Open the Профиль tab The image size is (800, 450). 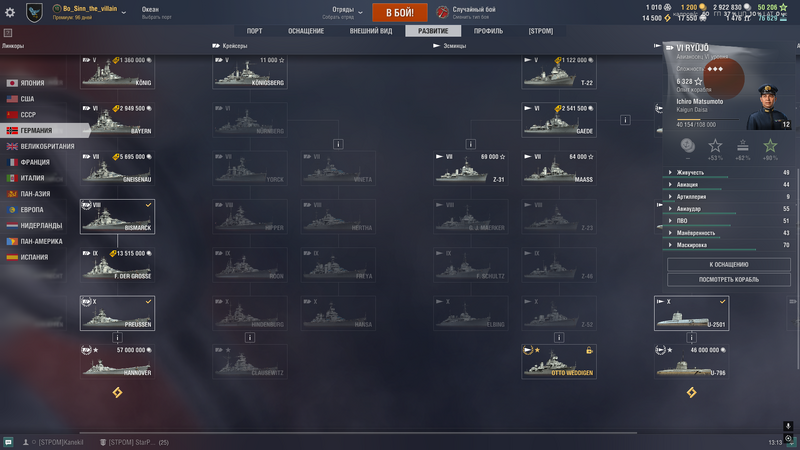(488, 31)
